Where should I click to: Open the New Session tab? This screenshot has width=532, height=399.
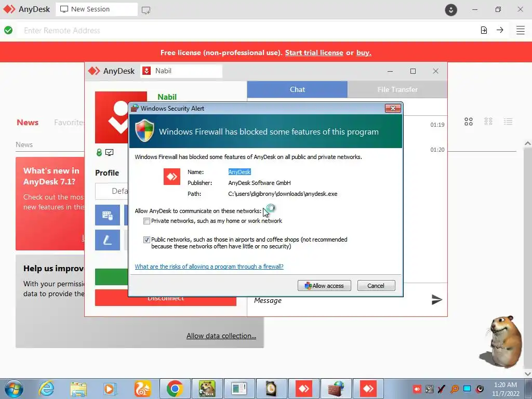(97, 9)
